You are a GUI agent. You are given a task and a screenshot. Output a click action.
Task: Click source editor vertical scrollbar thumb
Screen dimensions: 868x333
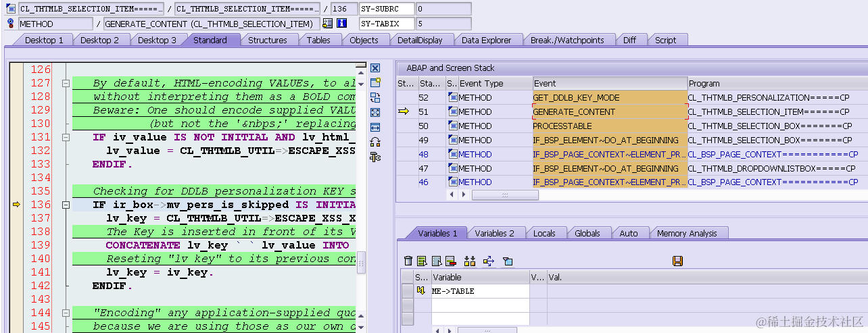pos(361,261)
